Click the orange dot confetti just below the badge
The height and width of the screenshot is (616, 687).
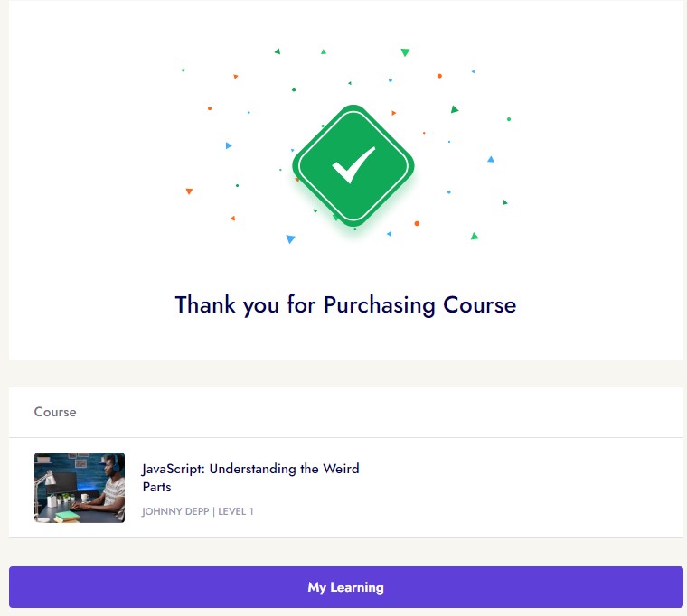tap(417, 223)
